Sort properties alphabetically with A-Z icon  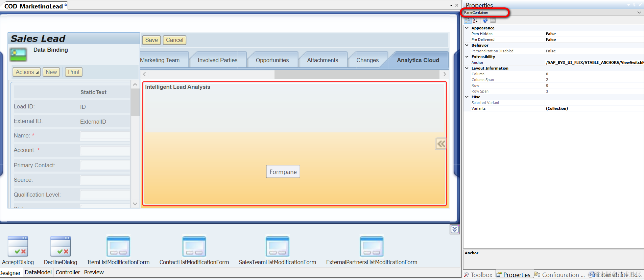pyautogui.click(x=475, y=21)
